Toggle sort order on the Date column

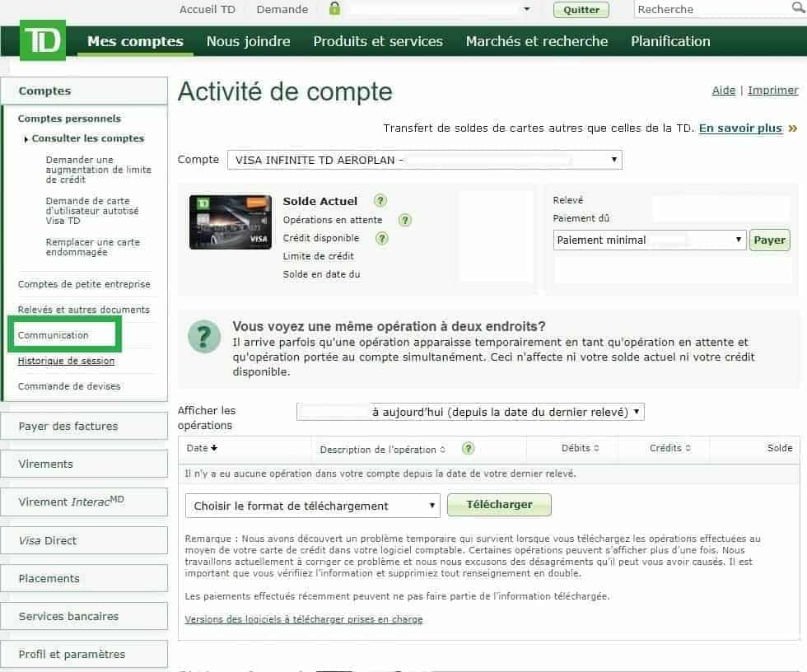coord(214,447)
